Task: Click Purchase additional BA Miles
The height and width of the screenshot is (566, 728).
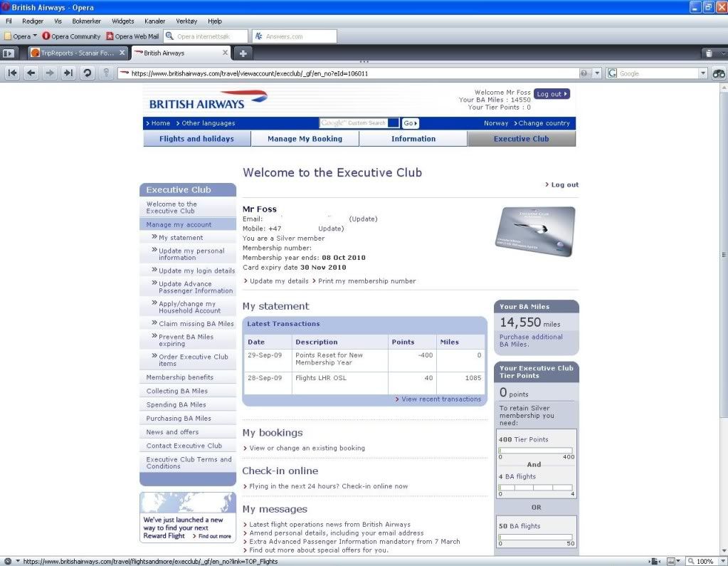Action: [x=531, y=340]
